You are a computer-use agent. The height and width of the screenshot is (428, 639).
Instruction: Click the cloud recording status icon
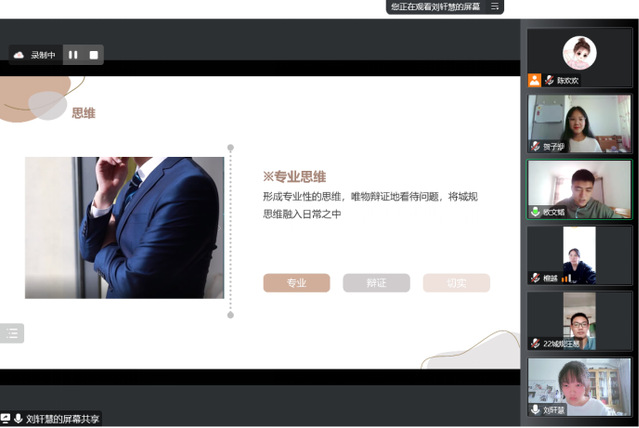pos(19,55)
